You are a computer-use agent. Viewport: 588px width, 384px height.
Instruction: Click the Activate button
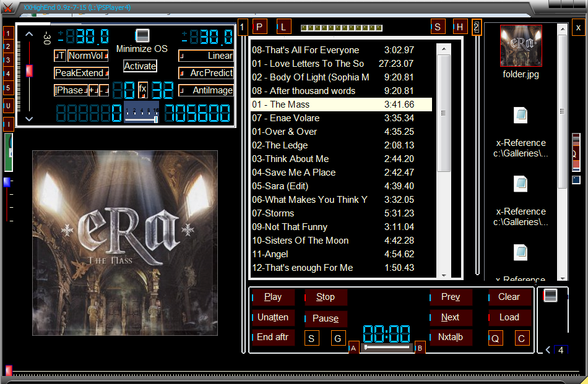tap(141, 66)
